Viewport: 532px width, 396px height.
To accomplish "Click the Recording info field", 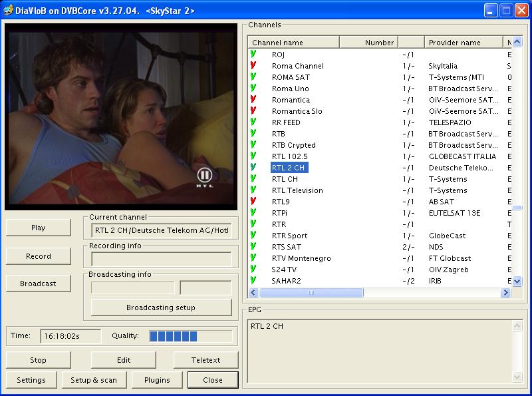I will click(161, 259).
